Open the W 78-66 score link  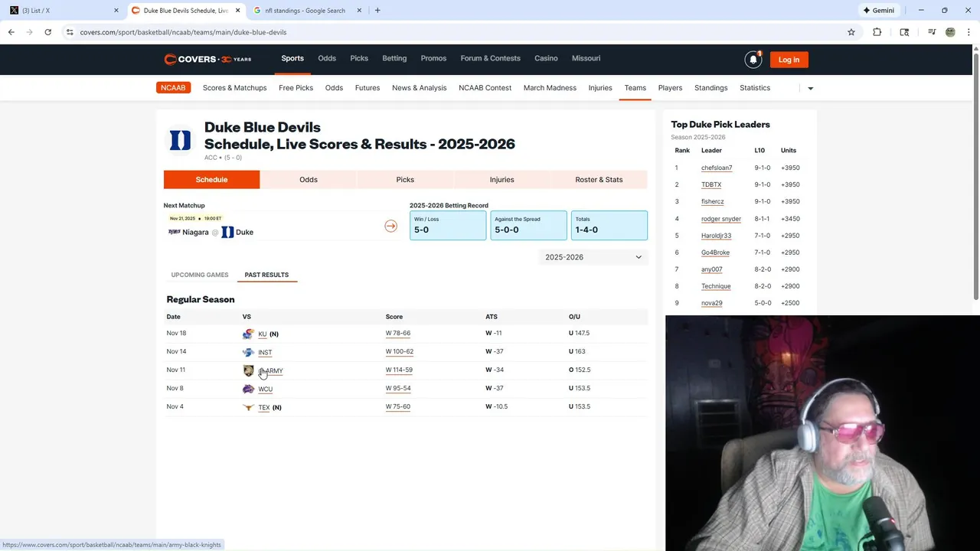coord(398,334)
